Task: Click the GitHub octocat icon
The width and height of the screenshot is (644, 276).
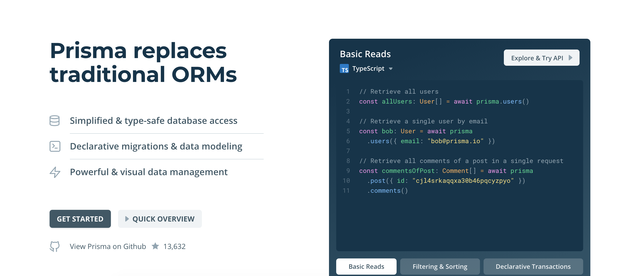Action: pyautogui.click(x=55, y=246)
